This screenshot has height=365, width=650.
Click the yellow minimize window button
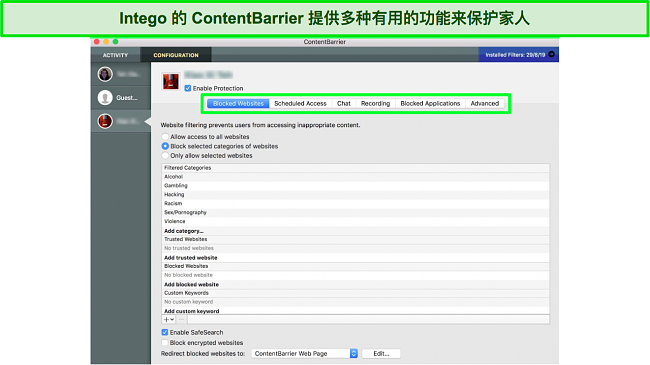coord(106,41)
